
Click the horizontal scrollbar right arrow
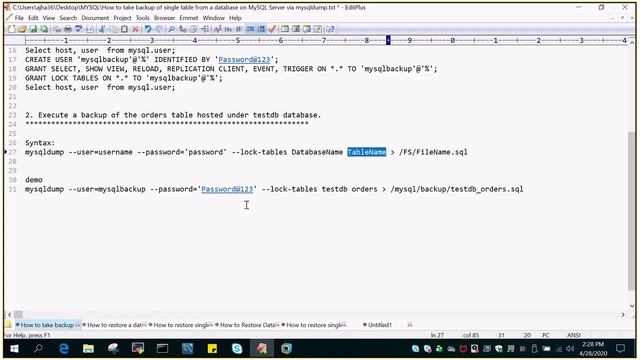[623, 314]
